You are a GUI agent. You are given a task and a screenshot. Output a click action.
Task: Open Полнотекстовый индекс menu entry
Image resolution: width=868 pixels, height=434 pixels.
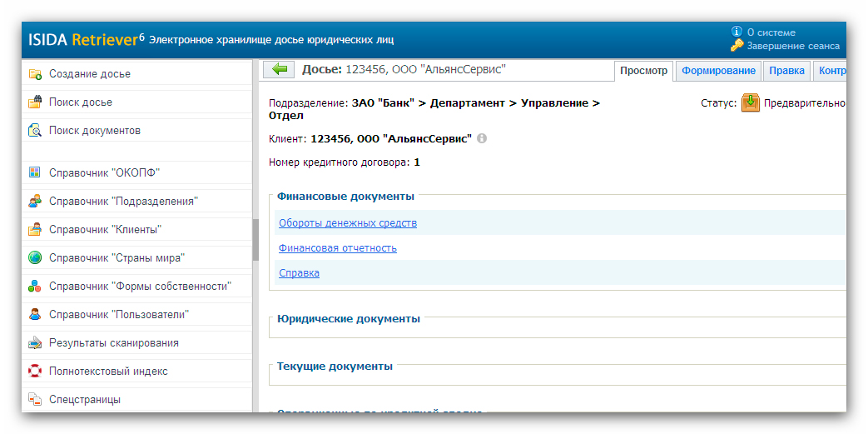[136, 371]
